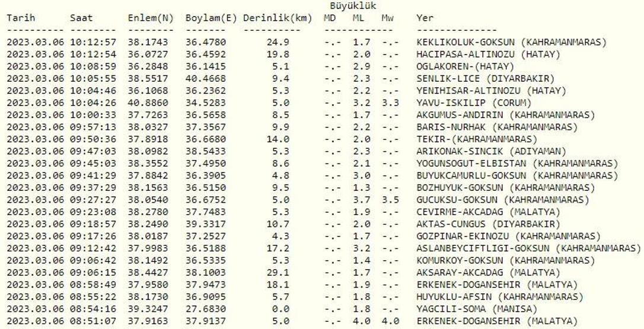Viewport: 644px width, 329px height.
Task: Select the MD column header
Action: click(x=329, y=18)
